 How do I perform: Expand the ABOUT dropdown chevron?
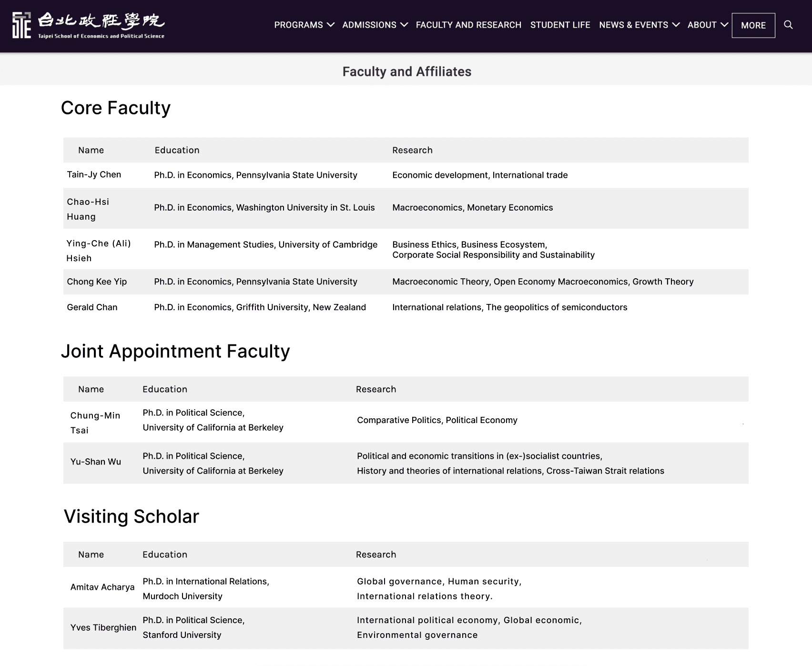(x=724, y=25)
